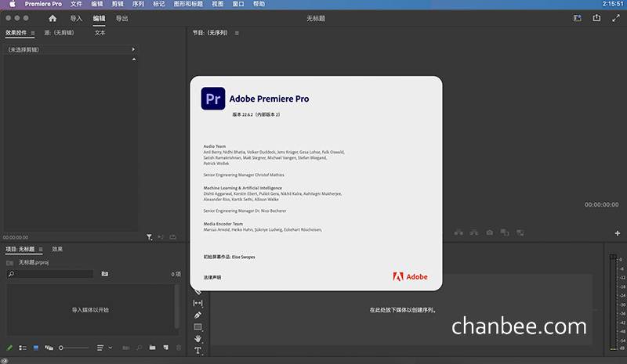Adjust the thumbnail zoom slider
Viewport: 627px width, 364px height.
coord(74,348)
